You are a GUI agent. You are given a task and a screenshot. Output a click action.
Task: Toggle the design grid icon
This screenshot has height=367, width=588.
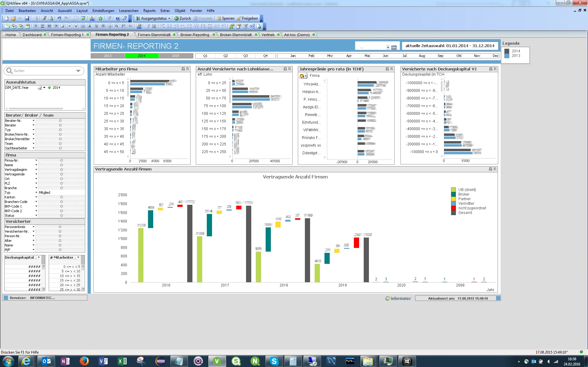tap(154, 26)
